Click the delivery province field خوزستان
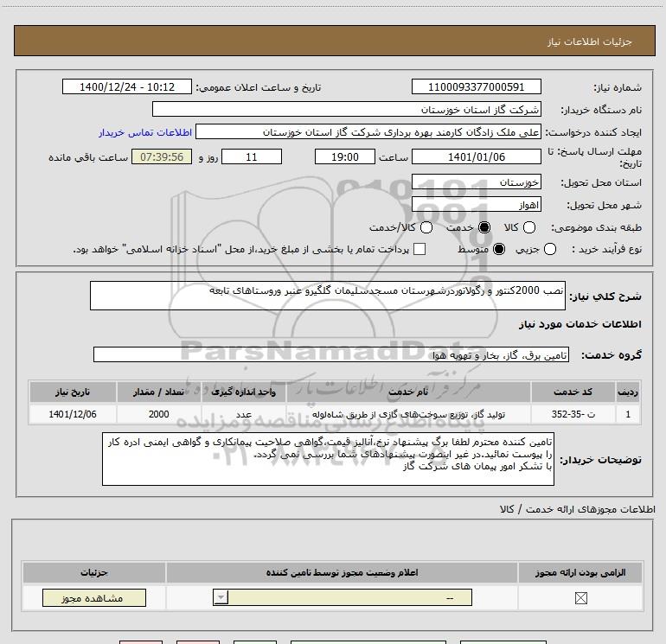666x644 pixels. click(x=476, y=182)
